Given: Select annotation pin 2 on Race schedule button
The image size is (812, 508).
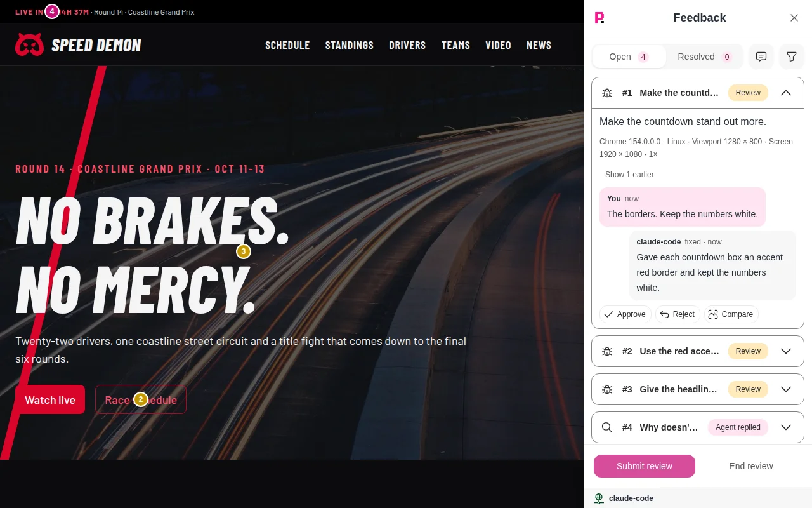Looking at the screenshot, I should coord(141,399).
